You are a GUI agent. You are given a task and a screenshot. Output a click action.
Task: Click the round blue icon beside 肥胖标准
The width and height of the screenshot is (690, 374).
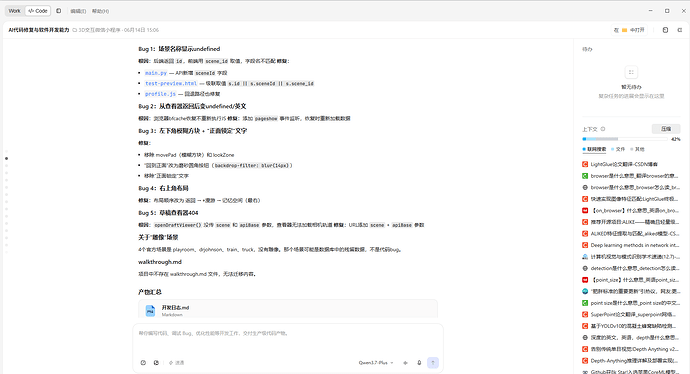pyautogui.click(x=585, y=291)
